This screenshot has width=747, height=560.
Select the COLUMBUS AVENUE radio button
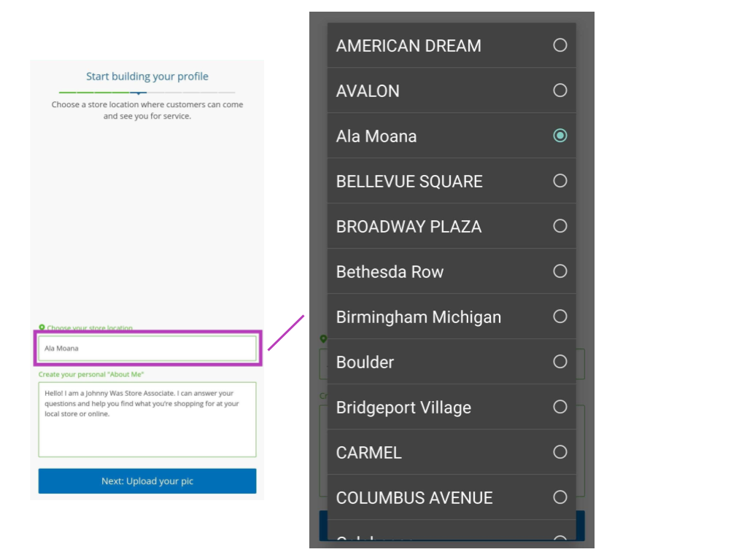[560, 497]
